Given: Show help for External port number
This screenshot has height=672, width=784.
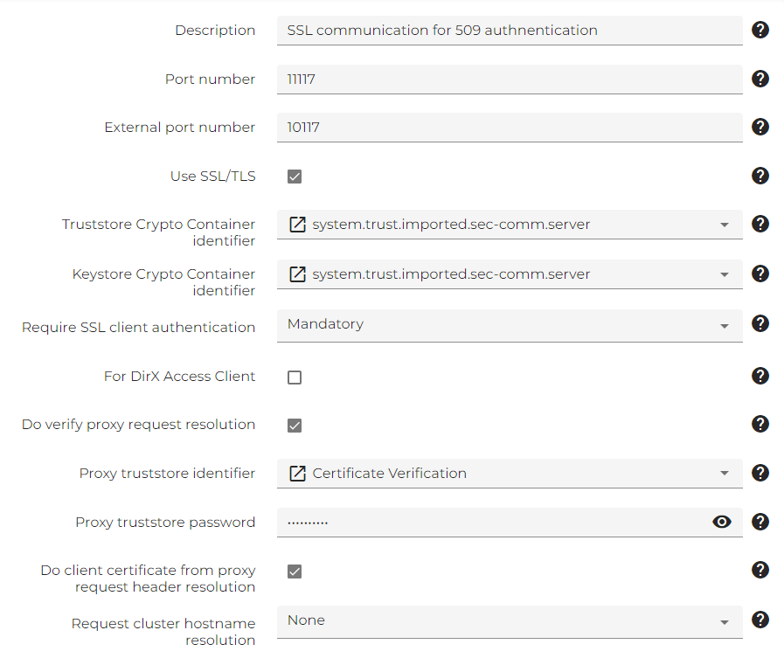Looking at the screenshot, I should point(760,127).
